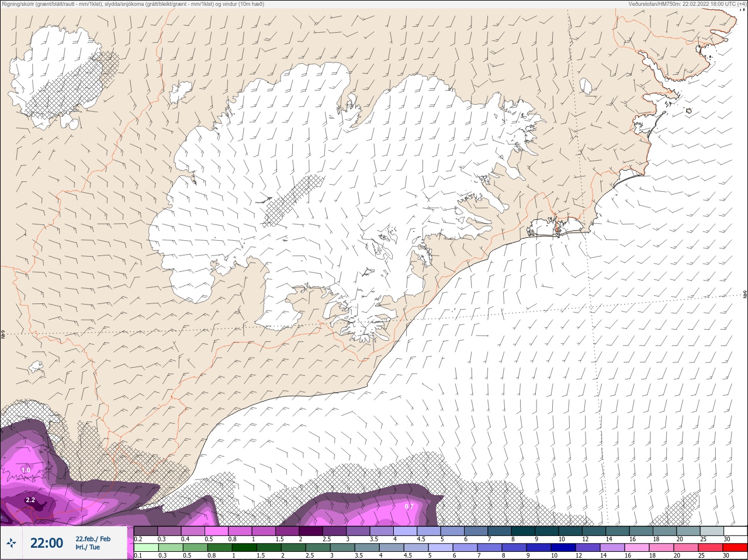The width and height of the screenshot is (748, 560).
Task: Pick the darkest purple swatch in the upper legend
Action: pos(311,531)
